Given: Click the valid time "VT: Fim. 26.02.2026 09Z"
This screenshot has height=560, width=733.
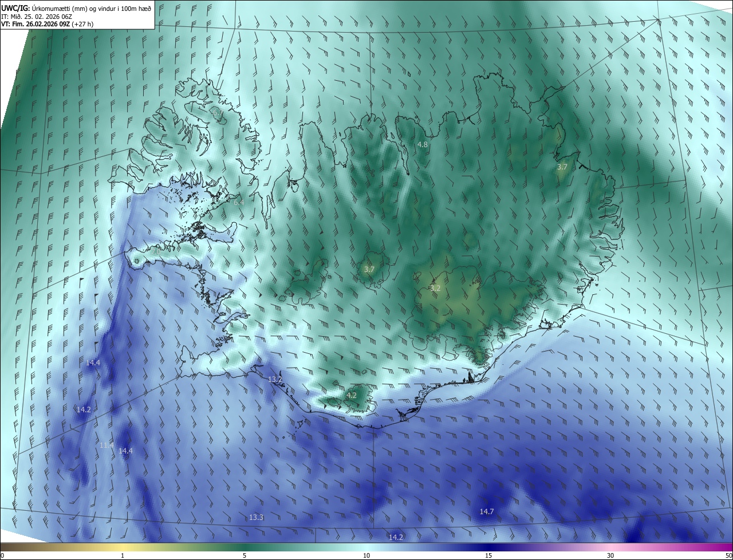Looking at the screenshot, I should (x=36, y=24).
